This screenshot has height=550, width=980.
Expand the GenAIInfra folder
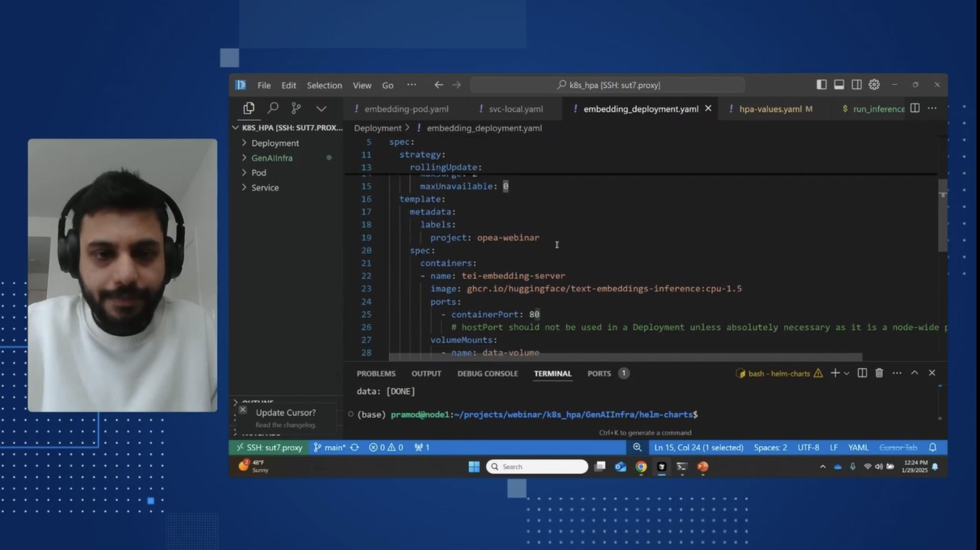271,158
